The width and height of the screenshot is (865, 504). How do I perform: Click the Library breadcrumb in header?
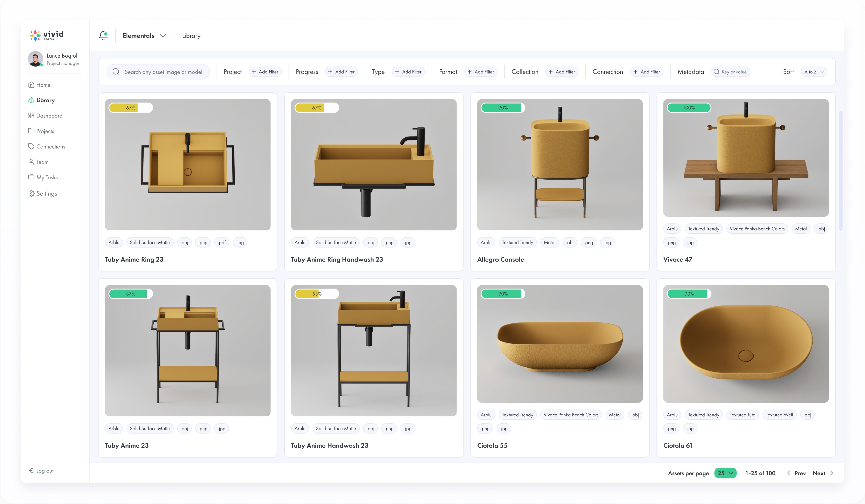191,36
